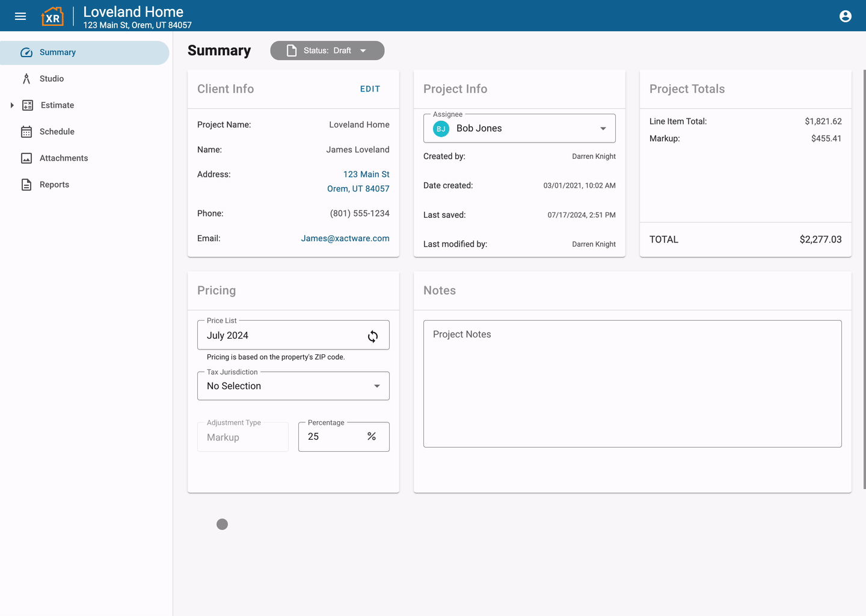Open Attachments section

click(85, 158)
